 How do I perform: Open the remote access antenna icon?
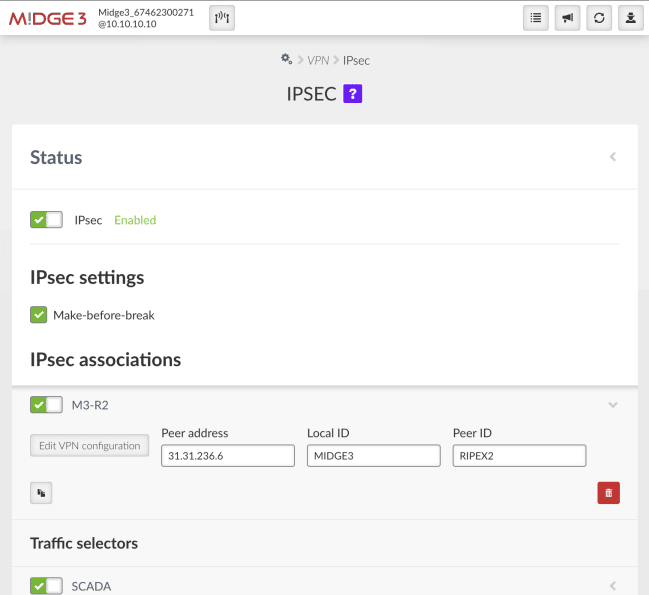pyautogui.click(x=222, y=18)
